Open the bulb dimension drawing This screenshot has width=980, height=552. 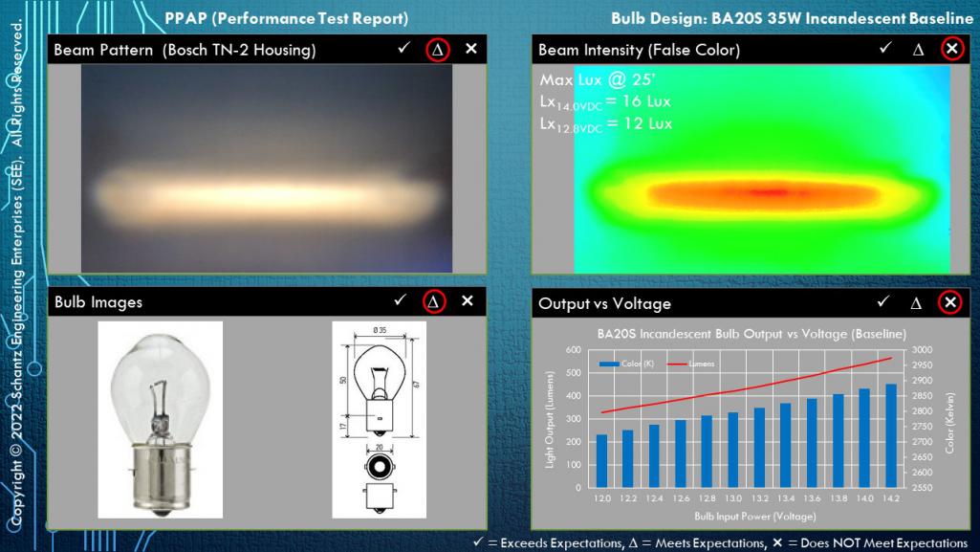pyautogui.click(x=377, y=419)
